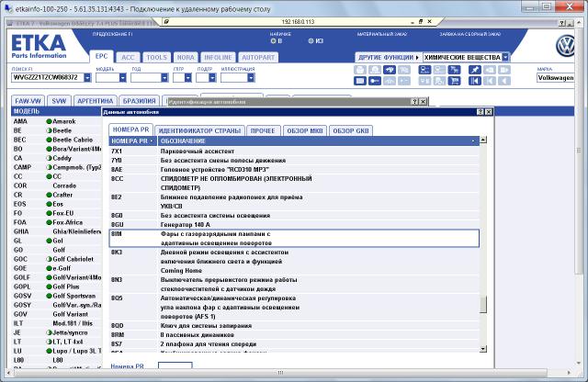This screenshot has height=382, width=588.
Task: Open the АРГЕНТИНА market tab
Action: coord(95,101)
